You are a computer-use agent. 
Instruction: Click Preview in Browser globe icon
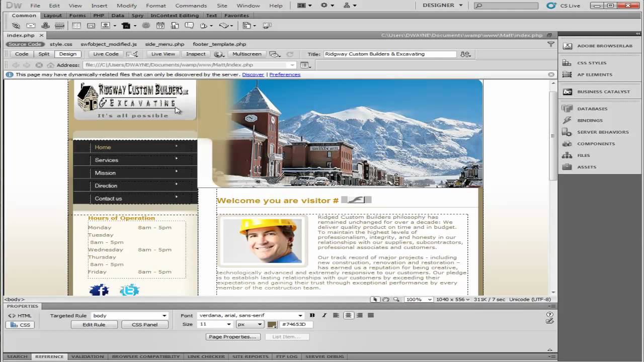[x=218, y=54]
